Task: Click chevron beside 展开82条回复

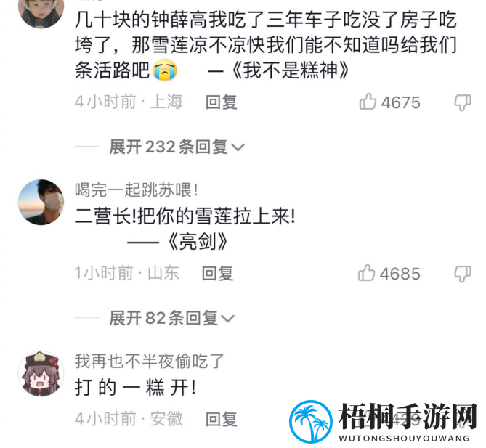Action: click(228, 319)
